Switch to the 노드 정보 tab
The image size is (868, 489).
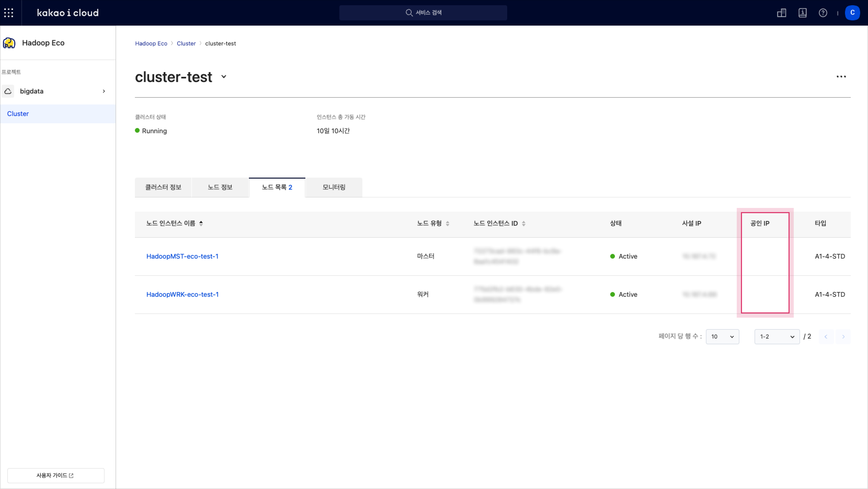point(220,187)
